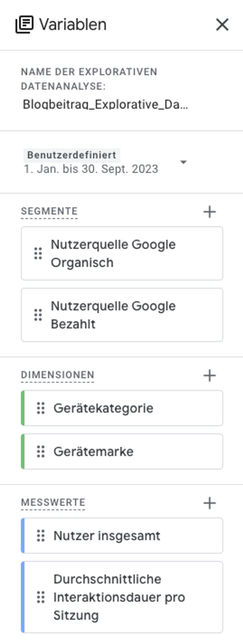The image size is (243, 644).
Task: Select segment Nutzerquelle Google Bezahlt
Action: [122, 315]
